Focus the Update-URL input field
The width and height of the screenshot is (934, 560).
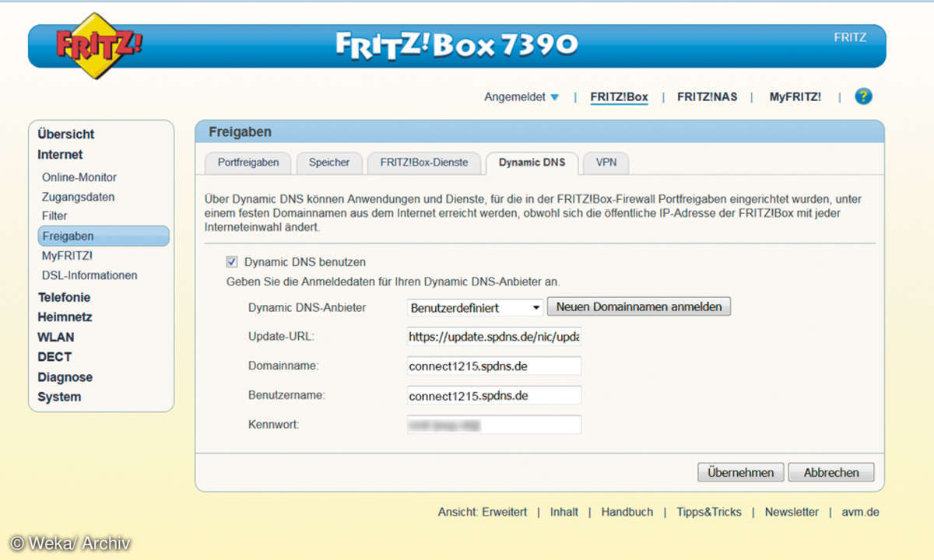pos(494,337)
